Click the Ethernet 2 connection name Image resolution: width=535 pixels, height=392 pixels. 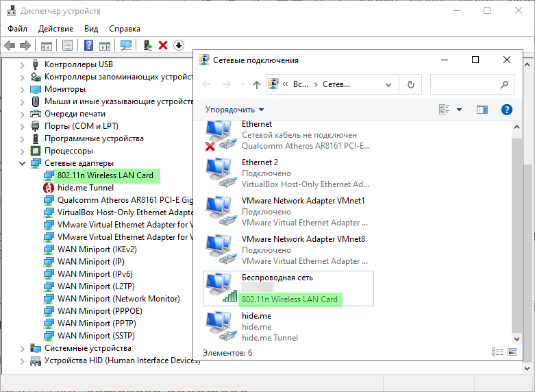pos(260,162)
